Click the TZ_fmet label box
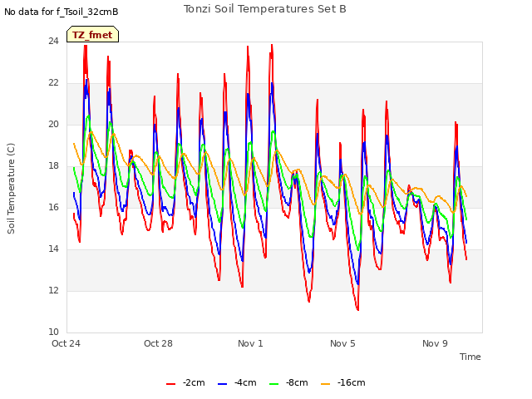The image size is (532, 399). (92, 34)
